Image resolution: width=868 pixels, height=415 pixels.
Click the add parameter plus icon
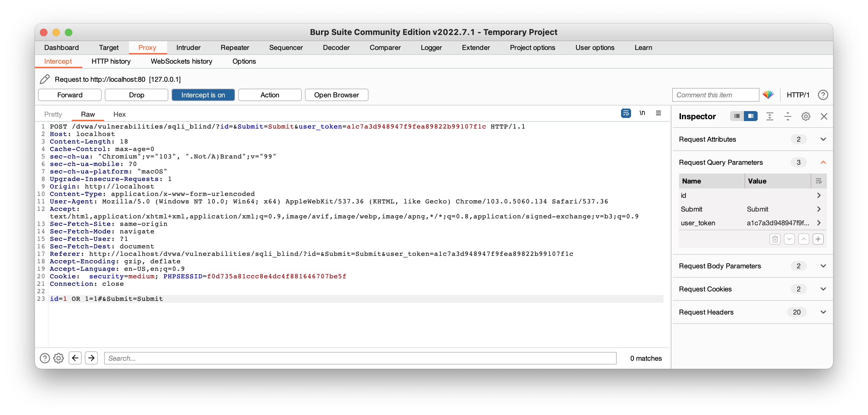tap(818, 239)
